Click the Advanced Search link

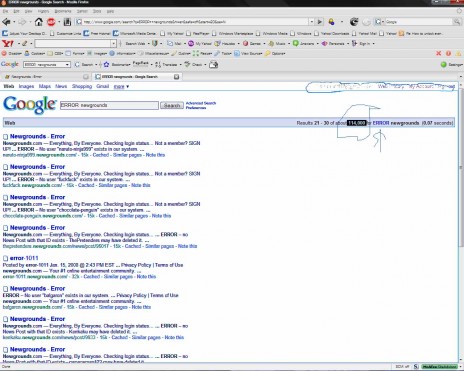tap(201, 103)
